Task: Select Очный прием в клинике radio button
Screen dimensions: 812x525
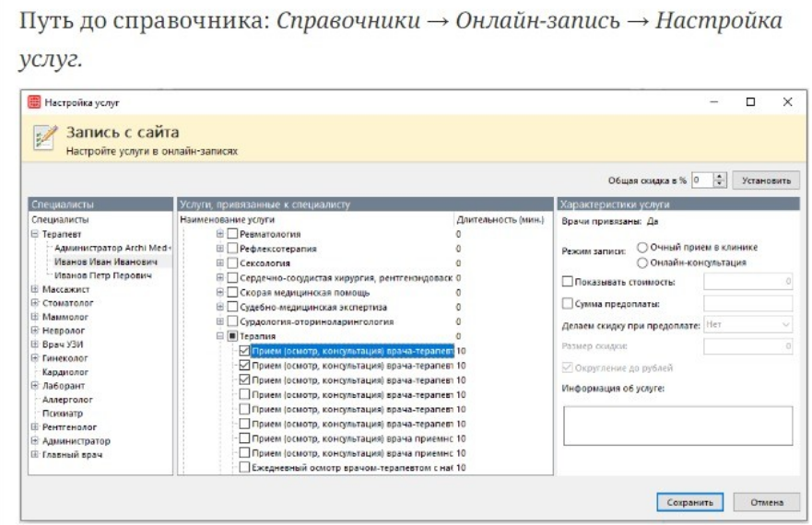Action: pyautogui.click(x=641, y=247)
